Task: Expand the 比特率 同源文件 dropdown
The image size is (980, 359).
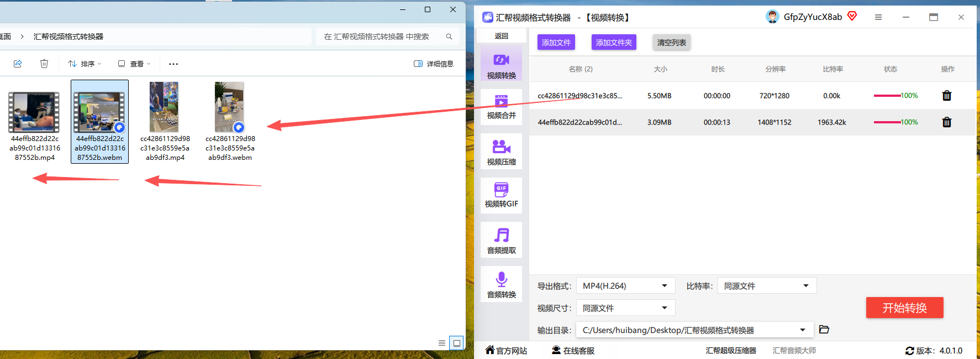Action: (767, 286)
